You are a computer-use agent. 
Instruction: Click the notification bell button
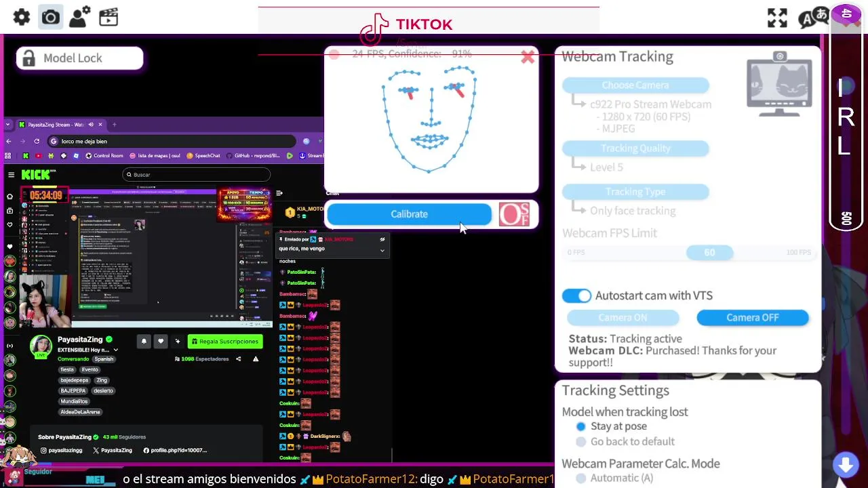(144, 342)
